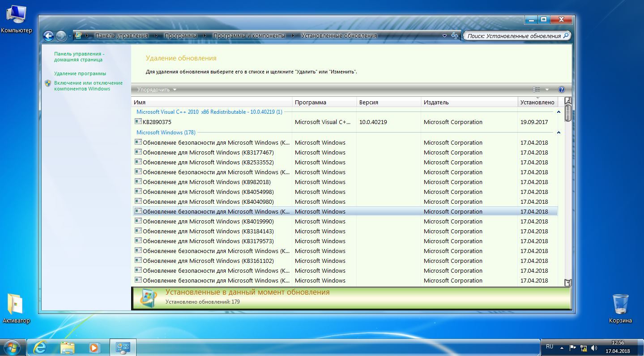This screenshot has height=356, width=644.
Task: Select the update KB4040980 row
Action: coord(345,202)
